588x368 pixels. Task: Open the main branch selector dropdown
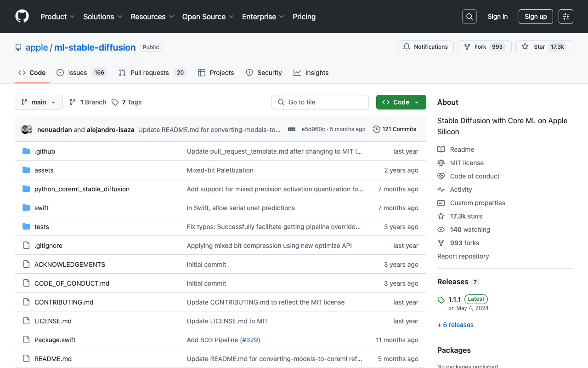pos(39,102)
